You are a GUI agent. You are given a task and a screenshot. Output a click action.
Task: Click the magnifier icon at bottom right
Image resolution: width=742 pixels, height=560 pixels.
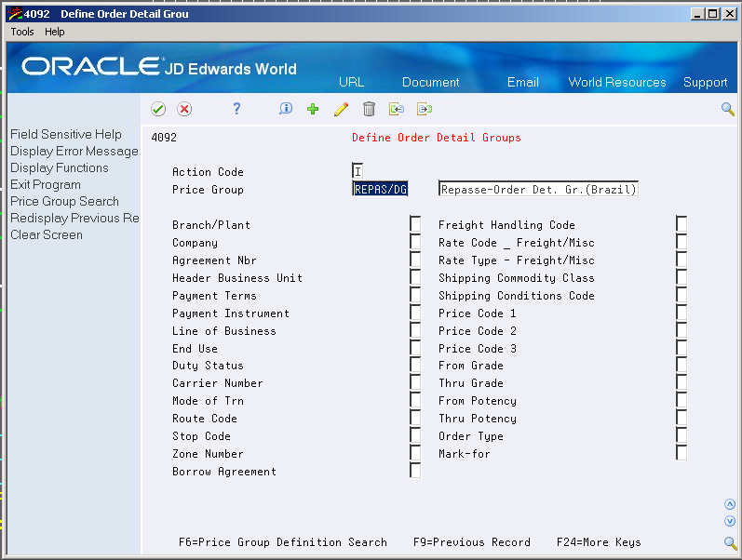tap(730, 543)
